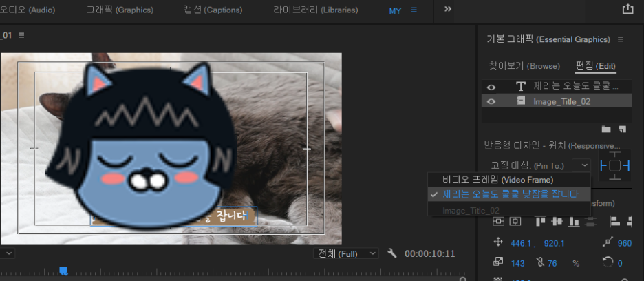Toggle the bottom edge pin

click(x=615, y=177)
